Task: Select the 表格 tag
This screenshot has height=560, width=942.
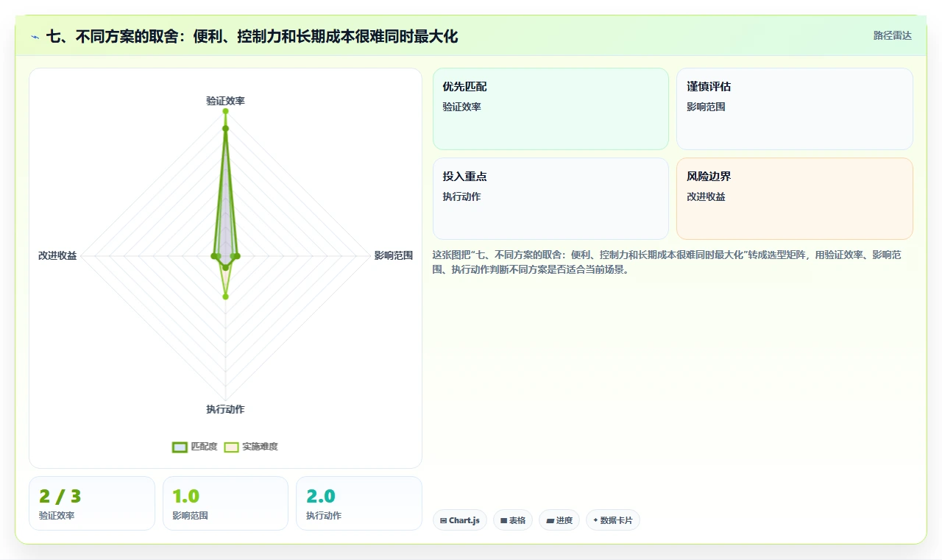Action: (513, 520)
